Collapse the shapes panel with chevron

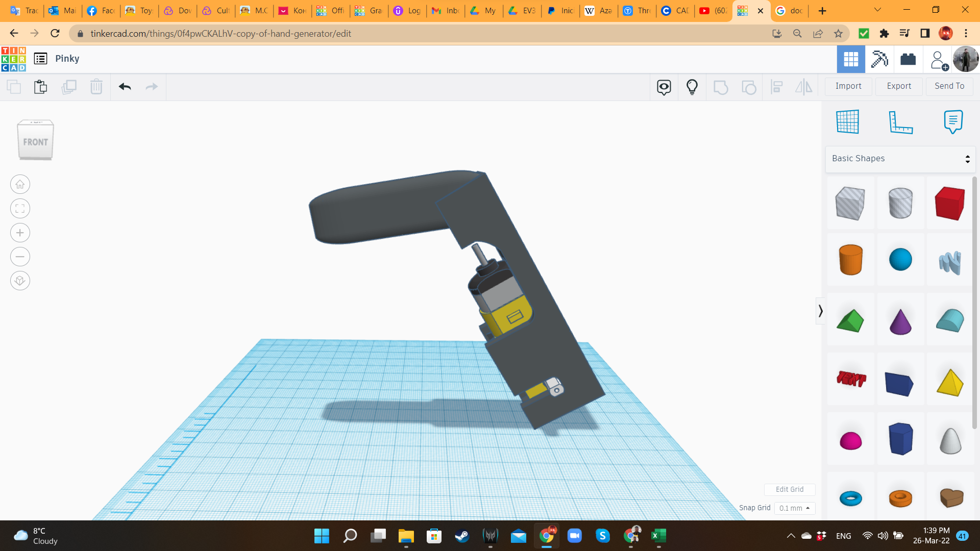[x=820, y=311]
